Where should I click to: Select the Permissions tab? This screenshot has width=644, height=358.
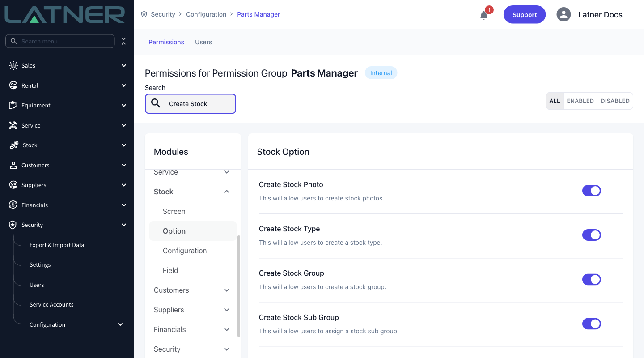click(x=166, y=42)
